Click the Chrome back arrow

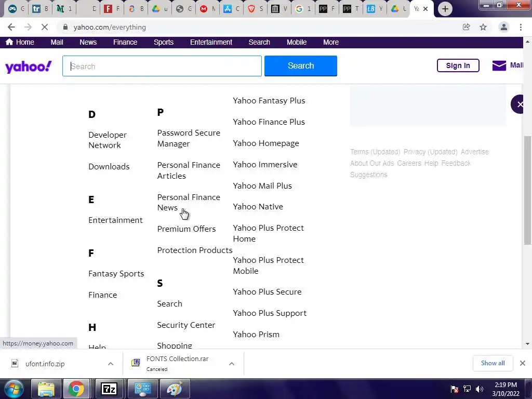[11, 27]
